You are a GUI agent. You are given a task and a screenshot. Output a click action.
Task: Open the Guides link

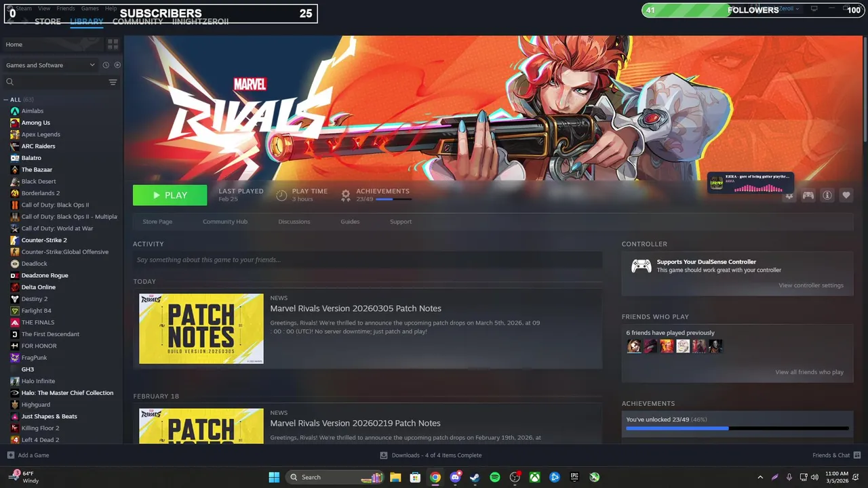[350, 222]
